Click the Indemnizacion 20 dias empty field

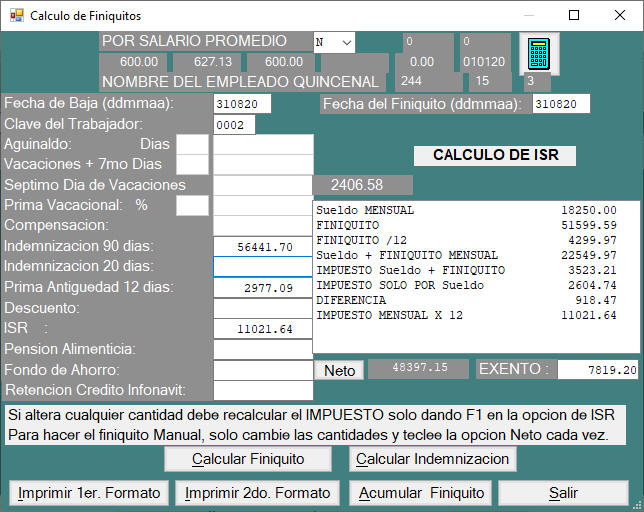coord(263,267)
